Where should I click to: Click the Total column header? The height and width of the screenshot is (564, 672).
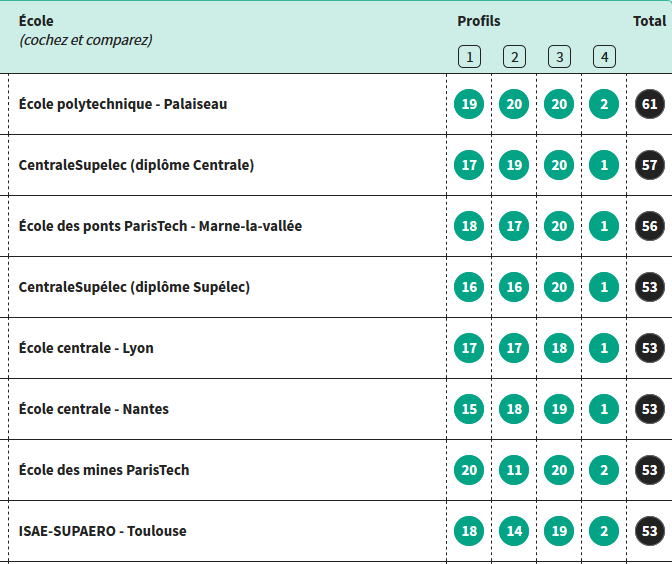[650, 21]
